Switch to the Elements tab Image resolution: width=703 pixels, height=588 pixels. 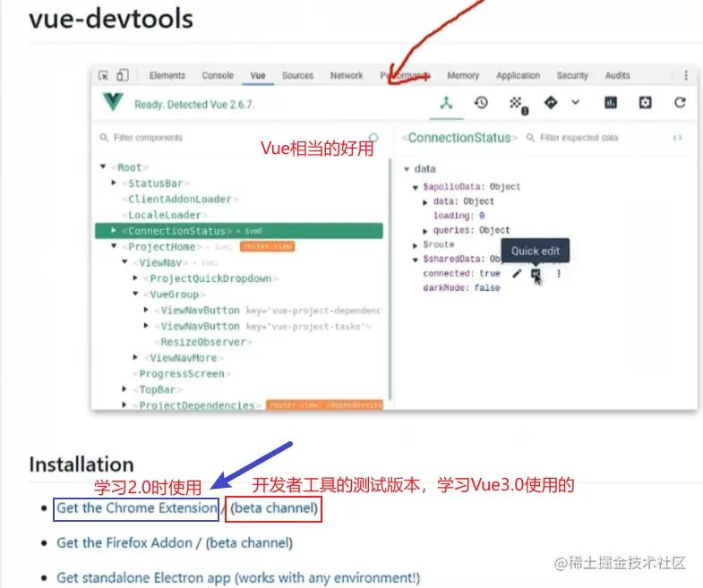pos(167,75)
